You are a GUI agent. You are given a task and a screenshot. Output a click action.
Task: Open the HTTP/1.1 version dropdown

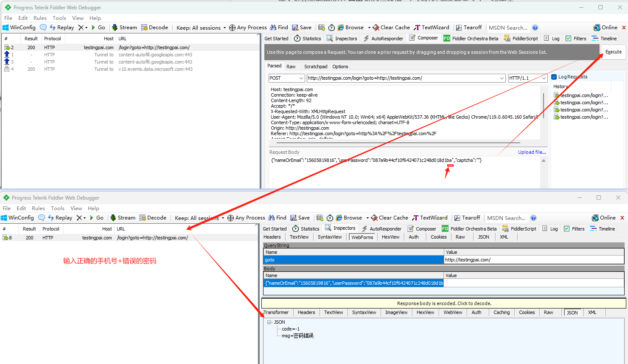coord(528,78)
